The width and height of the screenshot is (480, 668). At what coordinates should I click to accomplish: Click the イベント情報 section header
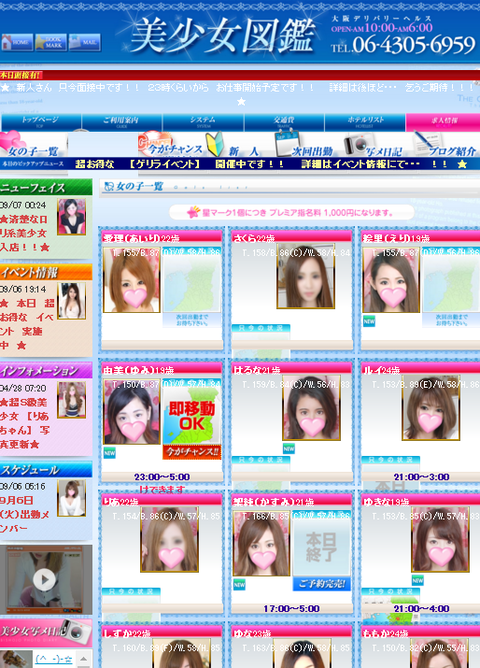(46, 272)
